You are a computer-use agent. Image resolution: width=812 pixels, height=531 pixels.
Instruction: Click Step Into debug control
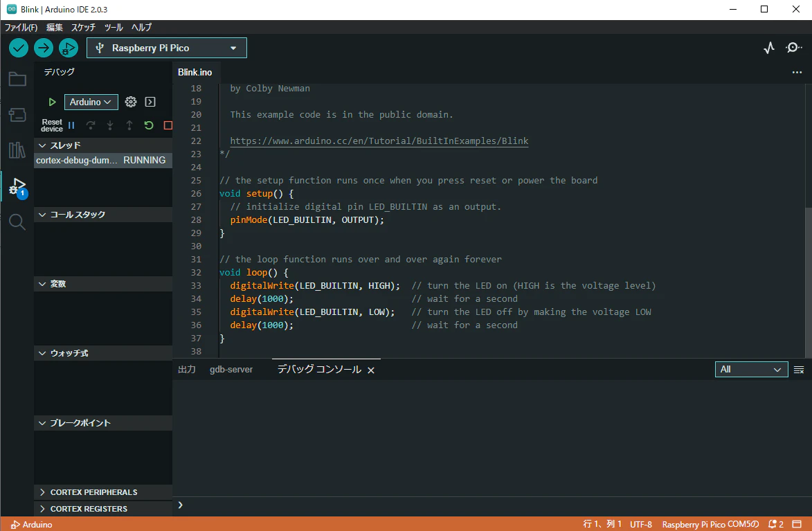[x=110, y=125]
